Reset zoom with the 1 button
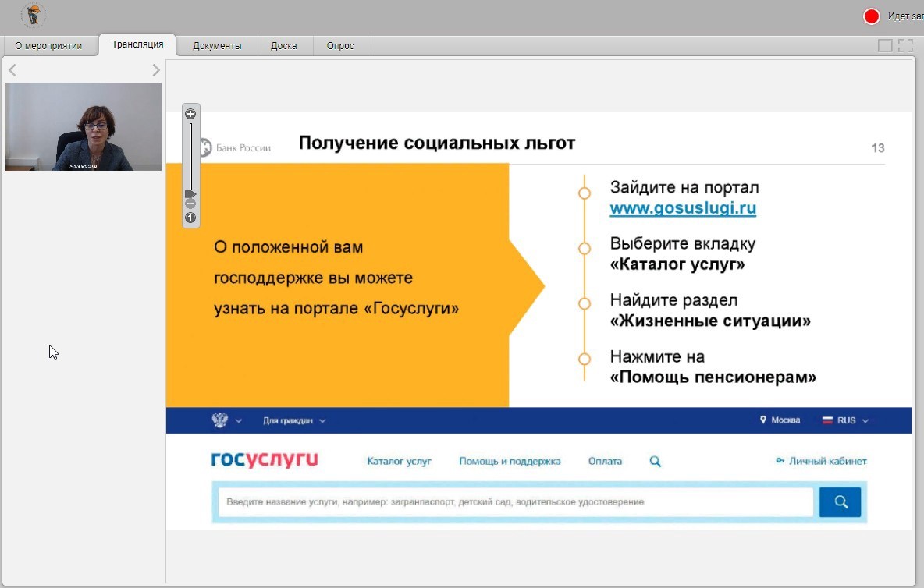This screenshot has width=924, height=588. click(190, 218)
